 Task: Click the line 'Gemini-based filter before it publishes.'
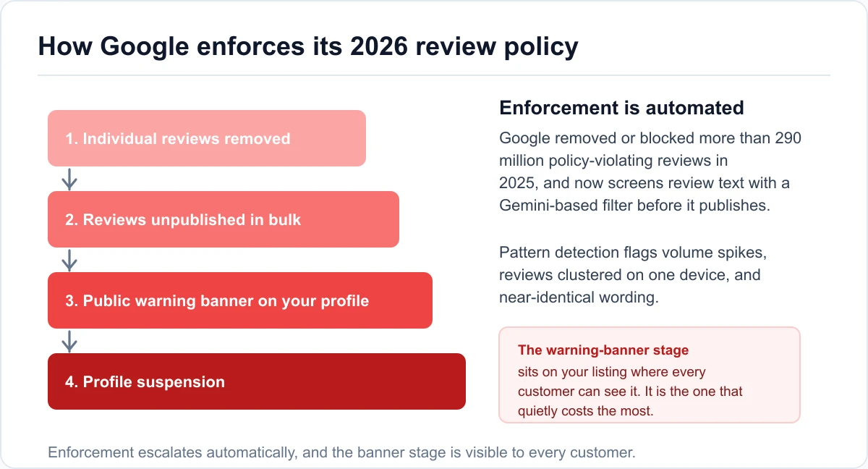635,205
